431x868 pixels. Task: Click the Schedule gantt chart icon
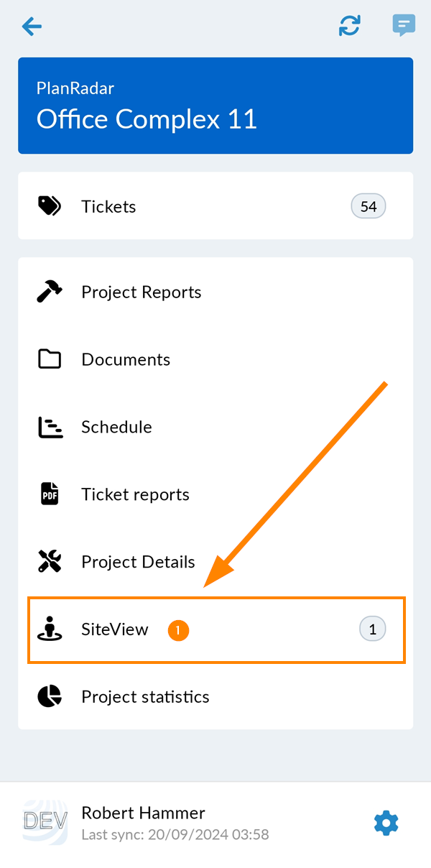click(50, 427)
